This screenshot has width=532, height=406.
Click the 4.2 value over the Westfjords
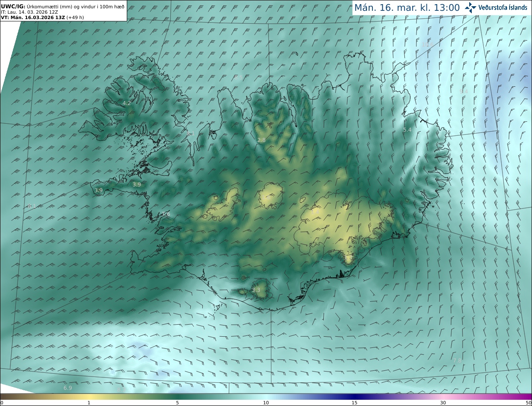(127, 103)
